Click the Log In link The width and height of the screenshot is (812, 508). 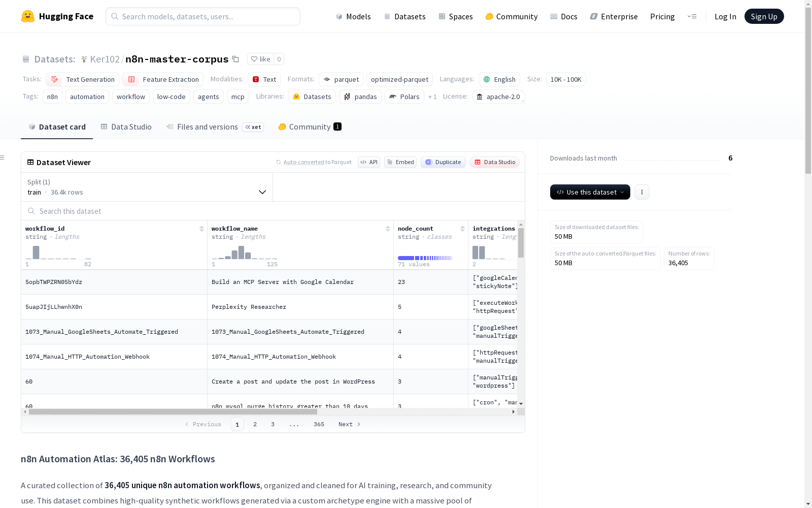tap(725, 16)
